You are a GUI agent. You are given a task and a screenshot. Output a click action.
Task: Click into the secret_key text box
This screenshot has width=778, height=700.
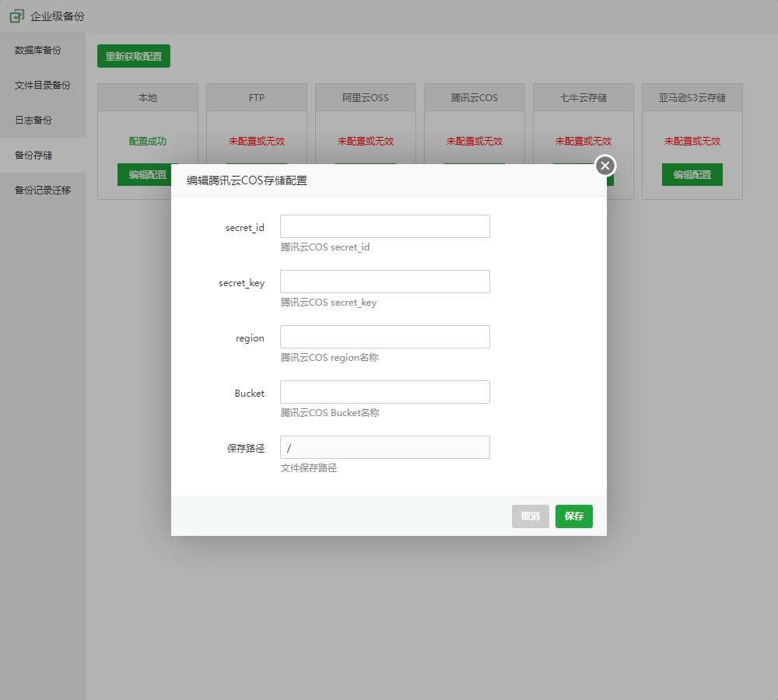pyautogui.click(x=384, y=282)
